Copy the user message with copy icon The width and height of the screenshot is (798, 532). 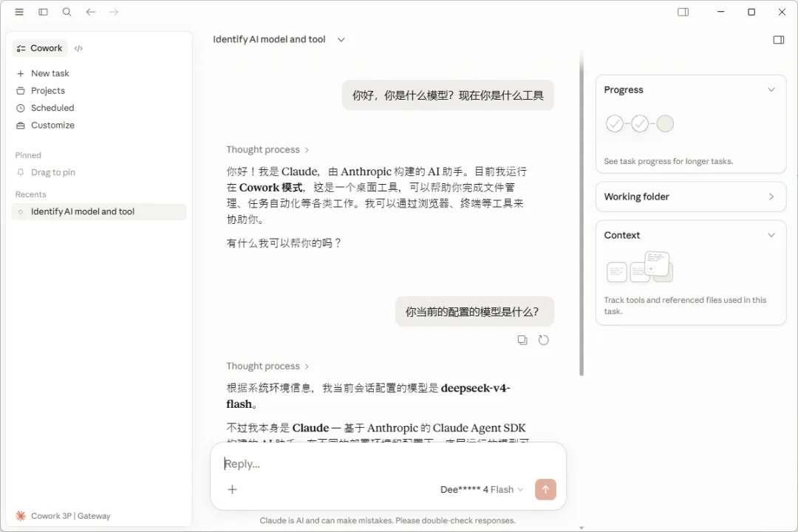[522, 340]
